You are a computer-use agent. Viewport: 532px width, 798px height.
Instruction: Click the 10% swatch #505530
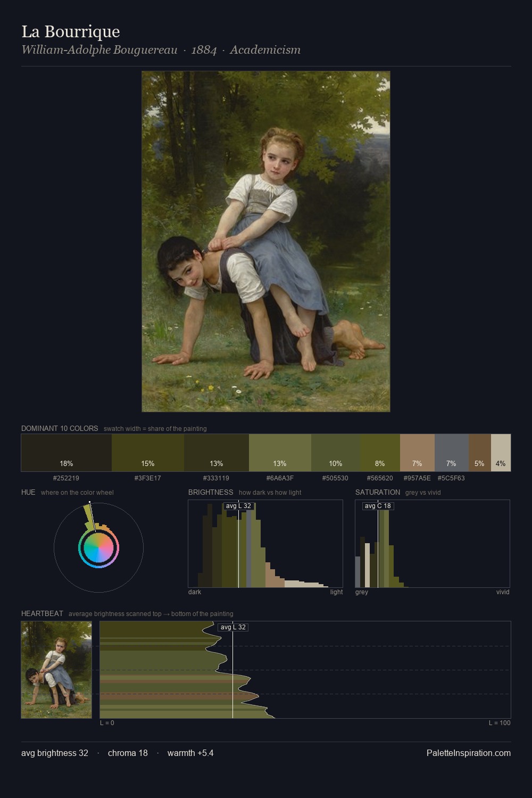[336, 453]
